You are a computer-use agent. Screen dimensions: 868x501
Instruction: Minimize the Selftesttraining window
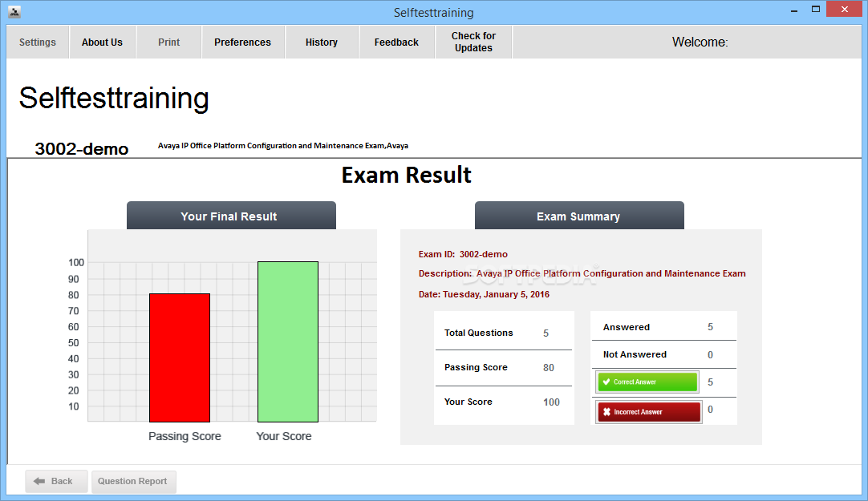pos(794,10)
